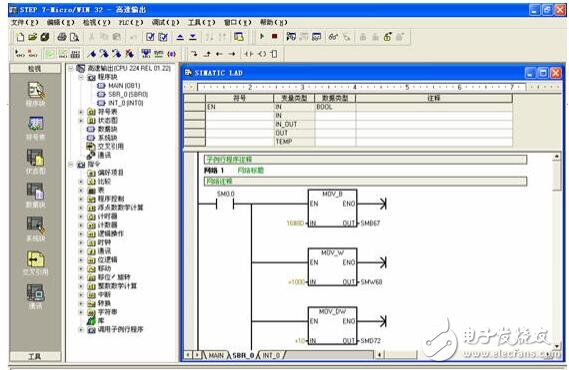This screenshot has height=370, width=569.
Task: Switch to the MAIN tab
Action: pos(216,355)
